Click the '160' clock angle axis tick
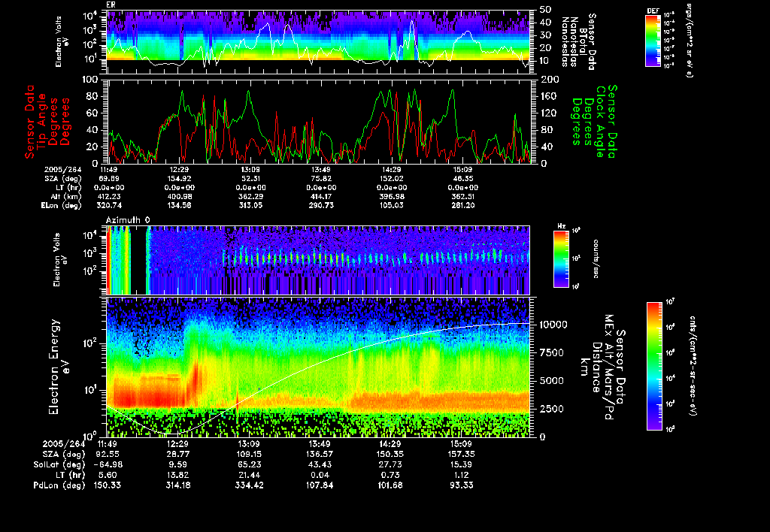 coord(548,96)
